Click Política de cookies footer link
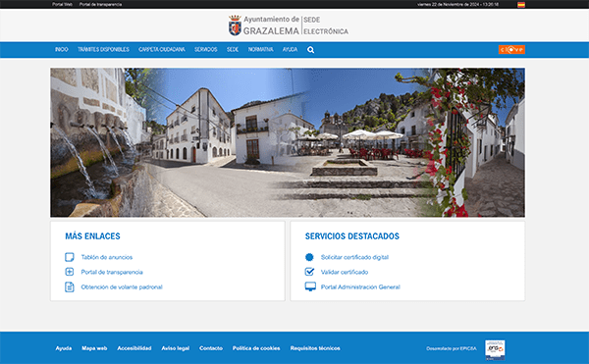 click(256, 348)
